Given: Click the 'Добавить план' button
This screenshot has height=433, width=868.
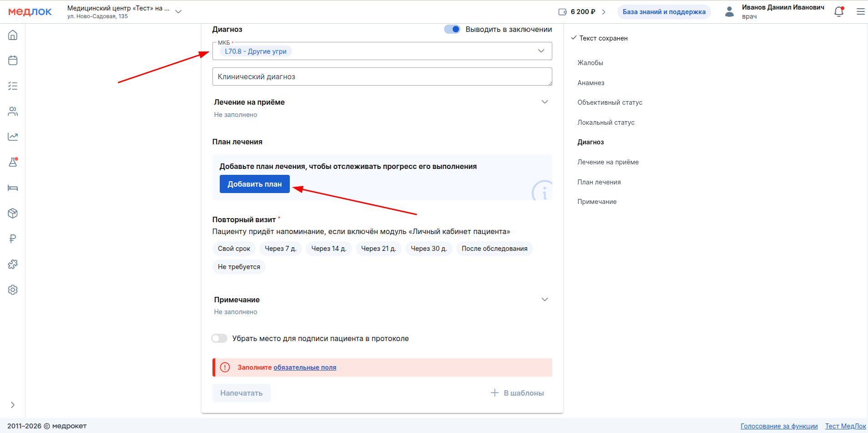Looking at the screenshot, I should [254, 184].
